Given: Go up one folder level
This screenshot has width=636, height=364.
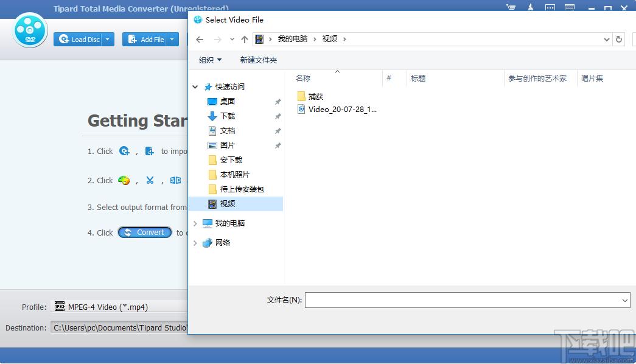Looking at the screenshot, I should (244, 40).
